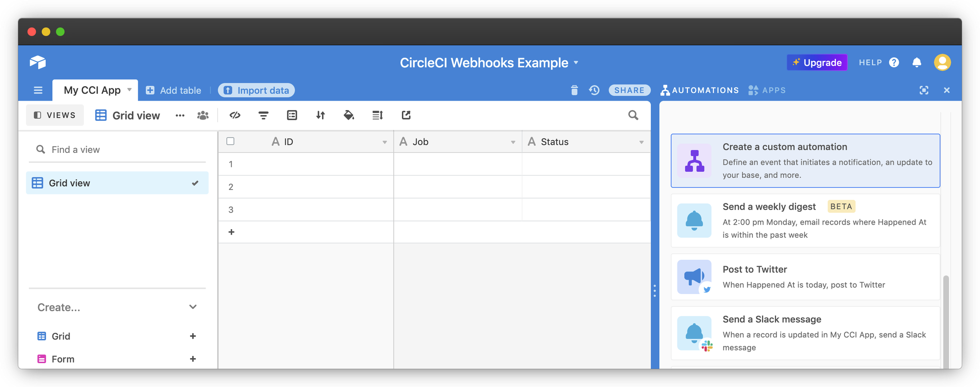
Task: Open the APPS tab
Action: [x=767, y=90]
